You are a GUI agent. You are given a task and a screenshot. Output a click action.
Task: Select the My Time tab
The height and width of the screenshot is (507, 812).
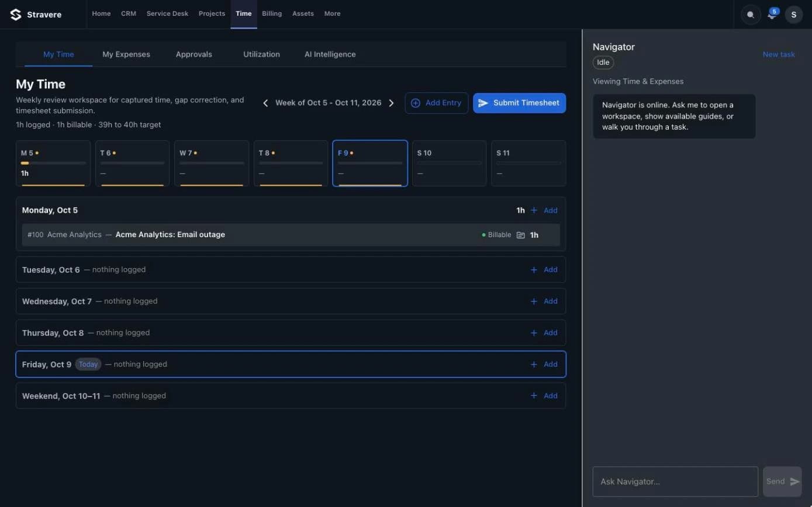pyautogui.click(x=58, y=54)
